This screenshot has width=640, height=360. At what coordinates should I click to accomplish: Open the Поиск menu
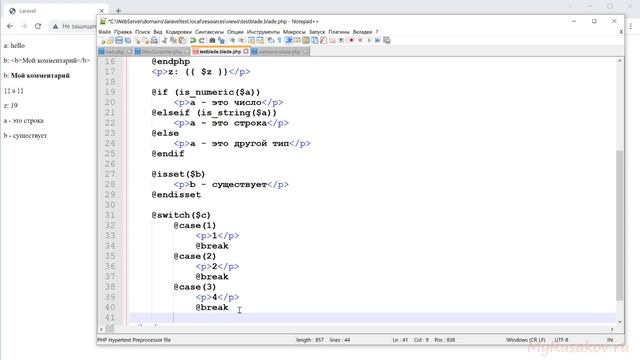(x=142, y=32)
